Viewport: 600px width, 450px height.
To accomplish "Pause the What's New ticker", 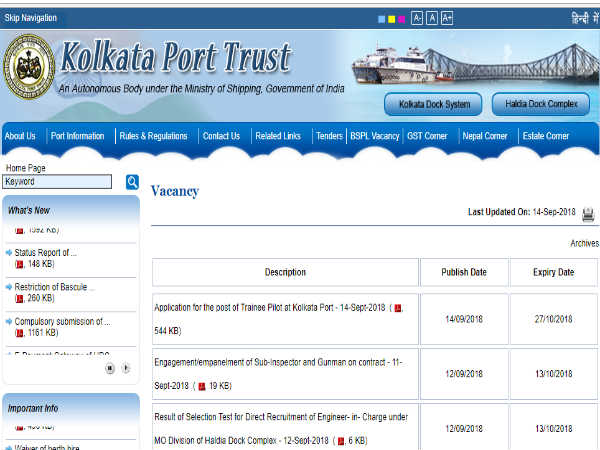I will click(110, 368).
